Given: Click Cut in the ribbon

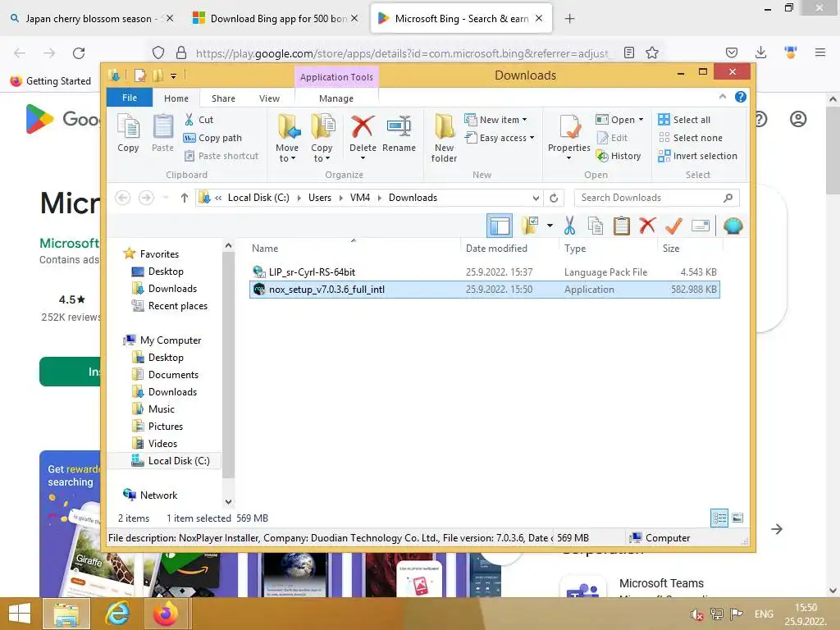Looking at the screenshot, I should [x=199, y=120].
